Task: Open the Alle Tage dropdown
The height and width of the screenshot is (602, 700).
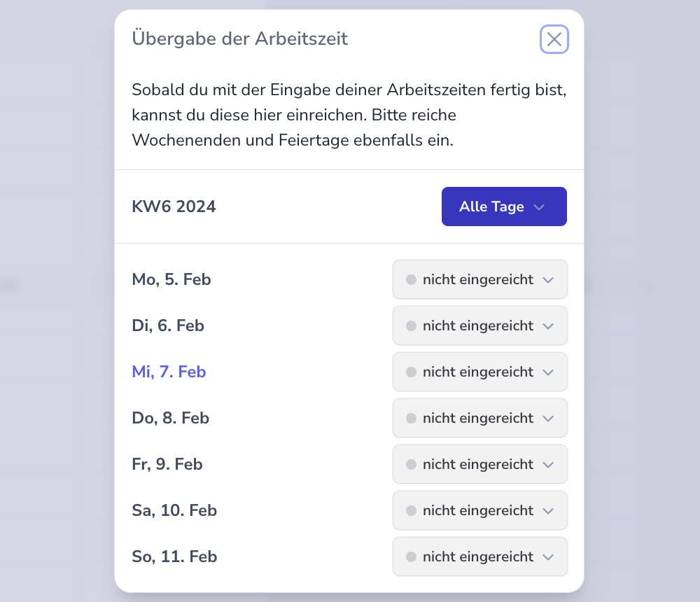Action: point(504,206)
